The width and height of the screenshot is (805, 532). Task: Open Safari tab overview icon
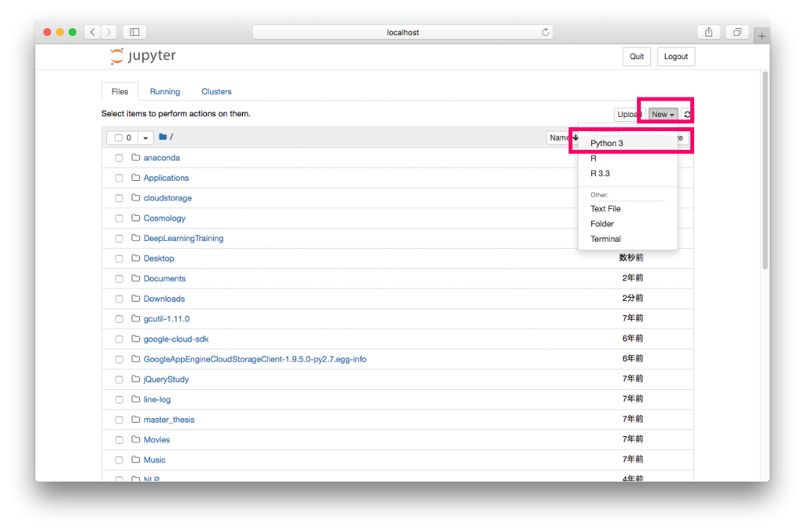coord(737,32)
